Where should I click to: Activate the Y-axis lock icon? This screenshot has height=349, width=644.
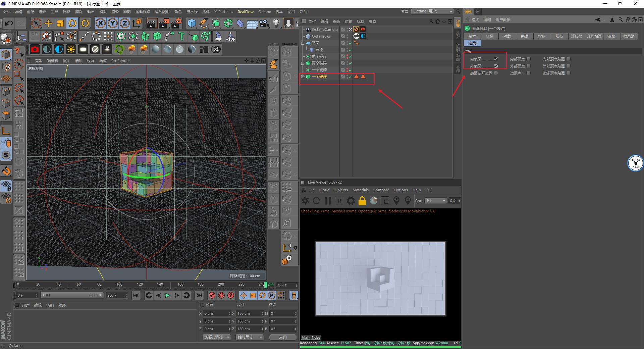pyautogui.click(x=112, y=23)
